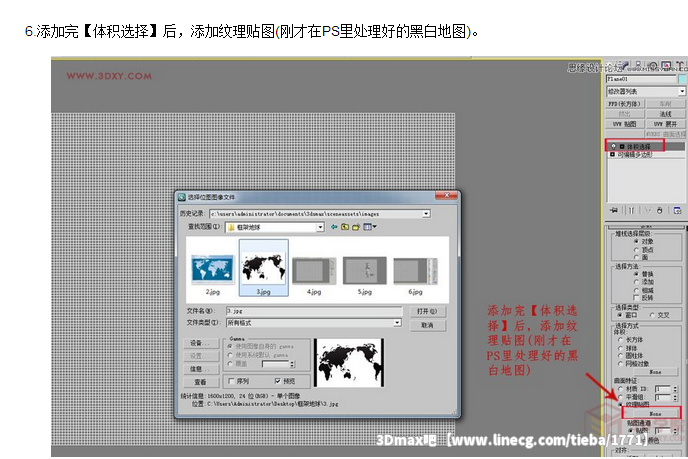Select 交叉 selection type radio
Image resolution: width=688 pixels, height=459 pixels.
point(652,315)
